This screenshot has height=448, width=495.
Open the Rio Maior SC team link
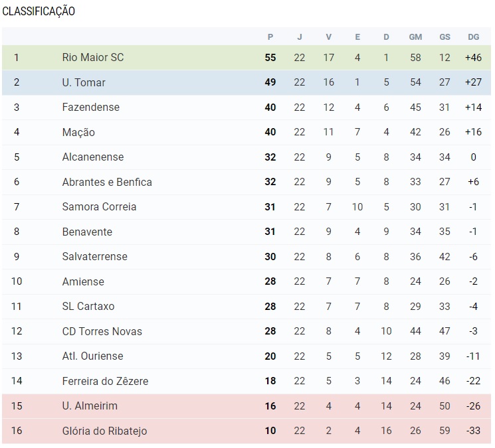pos(93,58)
